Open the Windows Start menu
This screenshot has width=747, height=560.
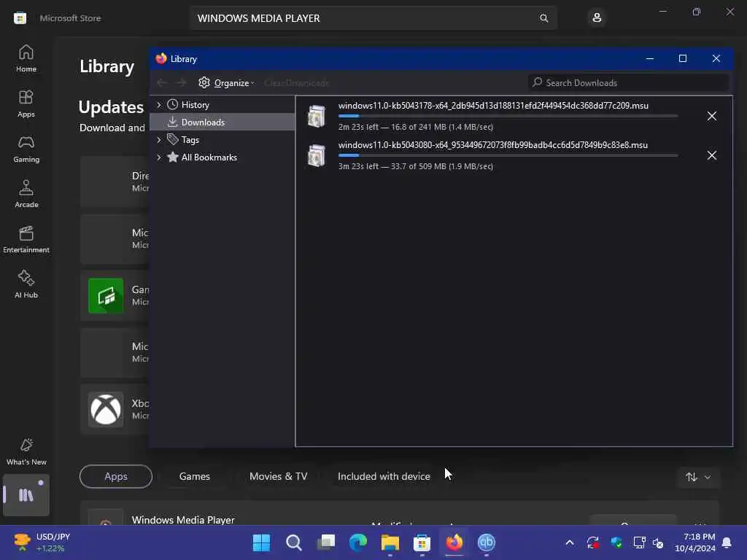pyautogui.click(x=261, y=542)
